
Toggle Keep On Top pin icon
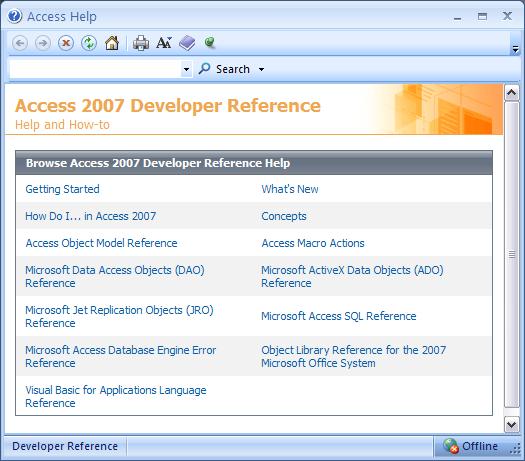pyautogui.click(x=210, y=43)
